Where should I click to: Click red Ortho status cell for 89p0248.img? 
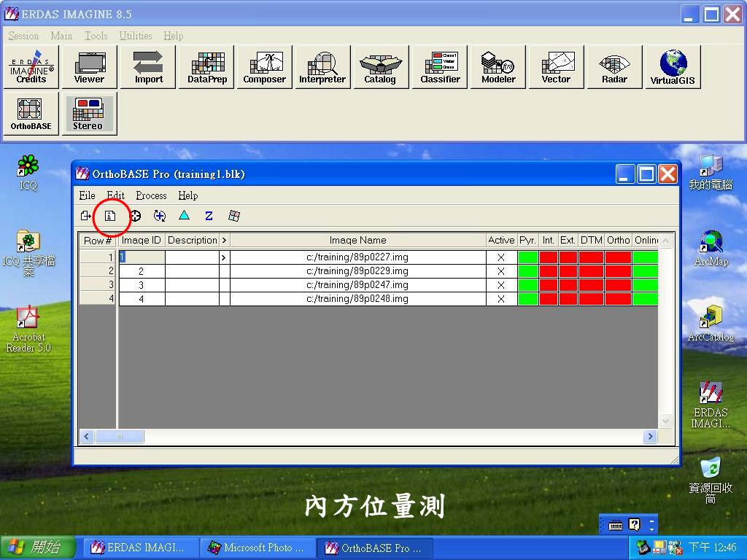pos(619,299)
